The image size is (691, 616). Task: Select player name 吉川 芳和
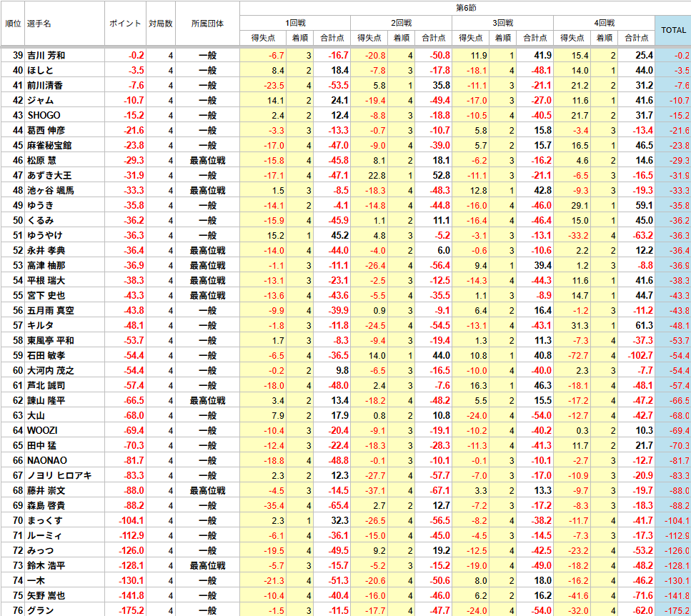(46, 56)
